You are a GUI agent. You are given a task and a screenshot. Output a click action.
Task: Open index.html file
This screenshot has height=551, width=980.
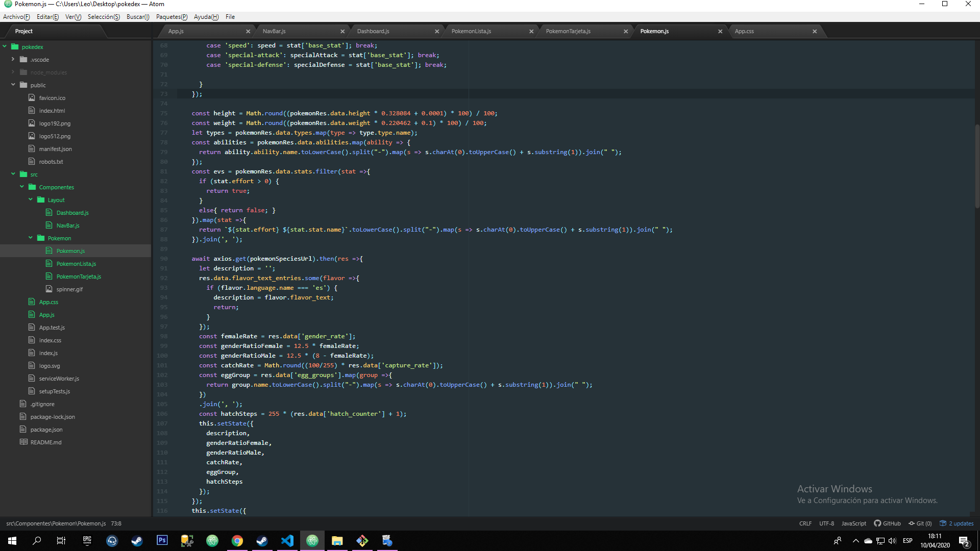[52, 111]
